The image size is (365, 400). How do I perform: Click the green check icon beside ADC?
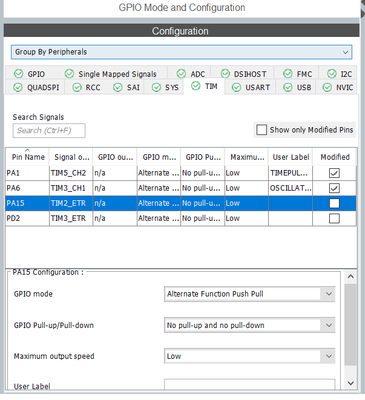(181, 74)
